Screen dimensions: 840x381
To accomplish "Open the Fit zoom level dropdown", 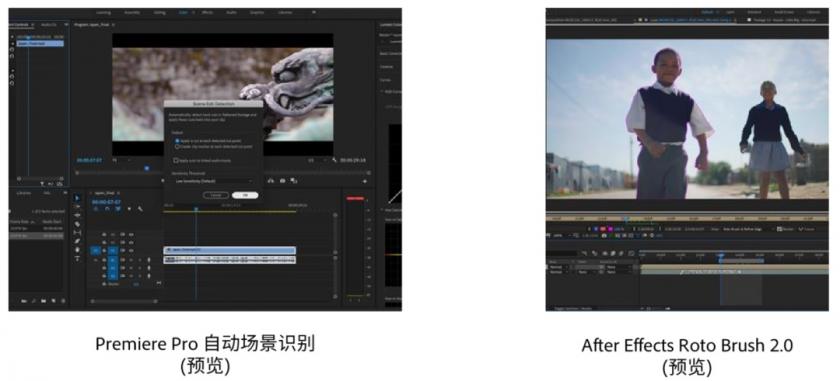I will click(x=122, y=160).
